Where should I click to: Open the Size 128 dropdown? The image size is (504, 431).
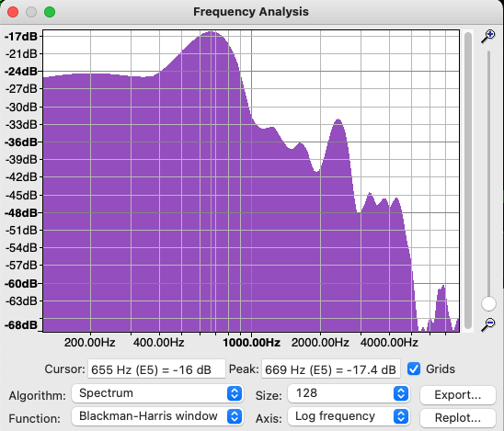coord(349,393)
